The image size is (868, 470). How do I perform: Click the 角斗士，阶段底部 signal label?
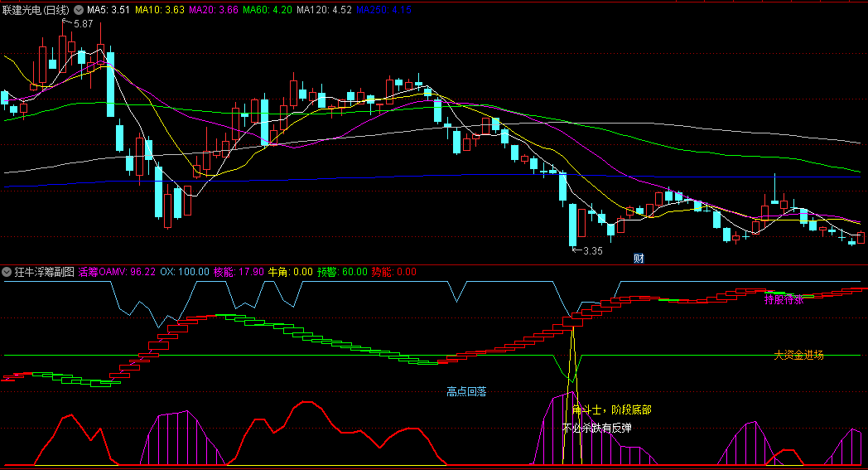point(612,409)
